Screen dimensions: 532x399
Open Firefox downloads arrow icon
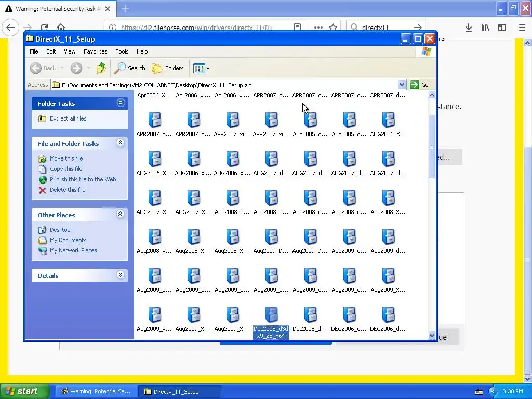[469, 28]
